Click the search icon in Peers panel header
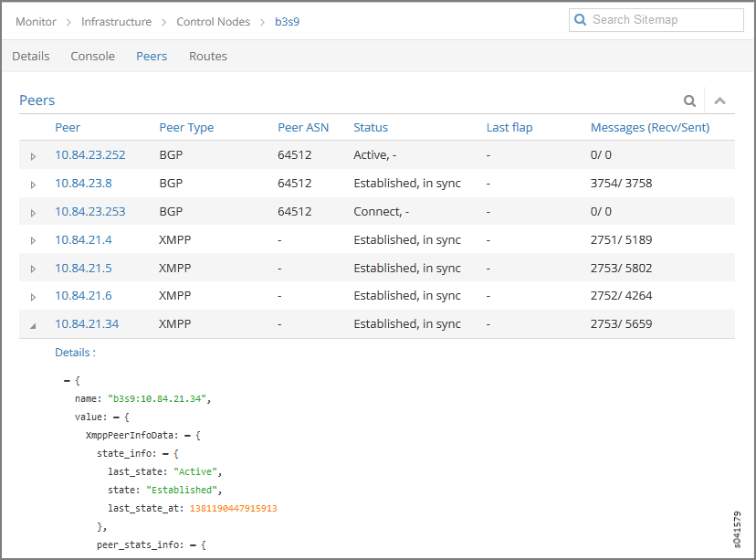756x560 pixels. [690, 101]
